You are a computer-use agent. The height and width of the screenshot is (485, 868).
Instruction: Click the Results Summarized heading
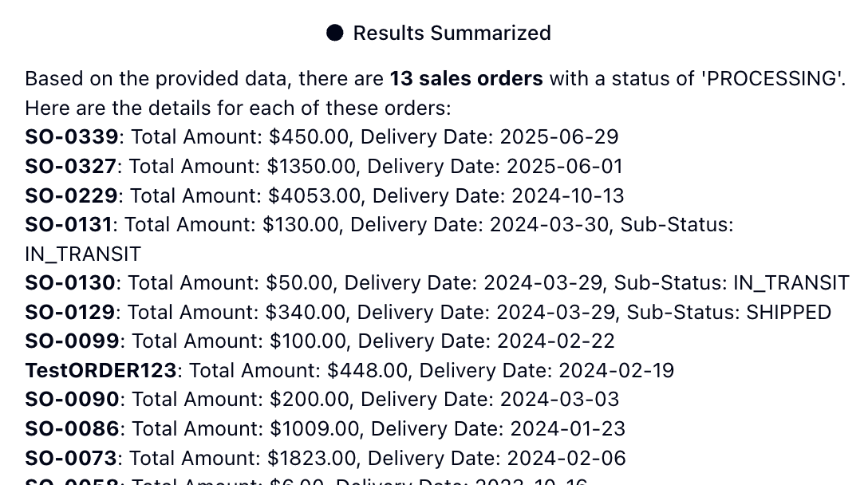[452, 34]
